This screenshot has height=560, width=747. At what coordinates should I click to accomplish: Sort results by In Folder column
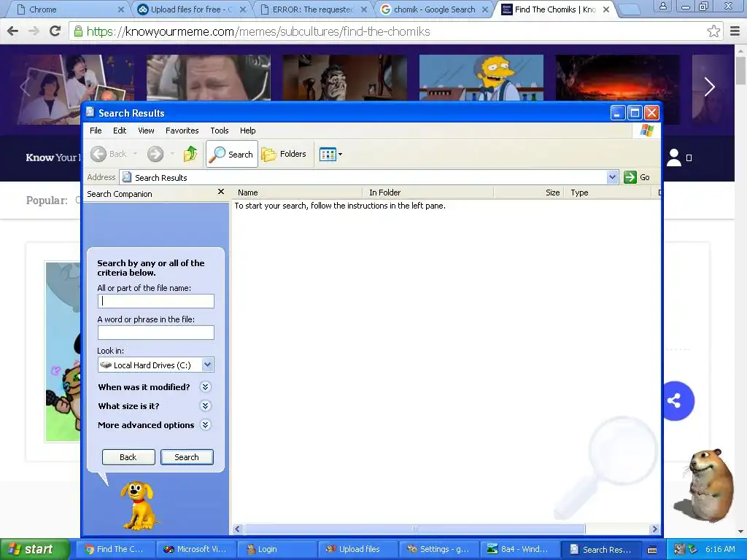tap(427, 192)
